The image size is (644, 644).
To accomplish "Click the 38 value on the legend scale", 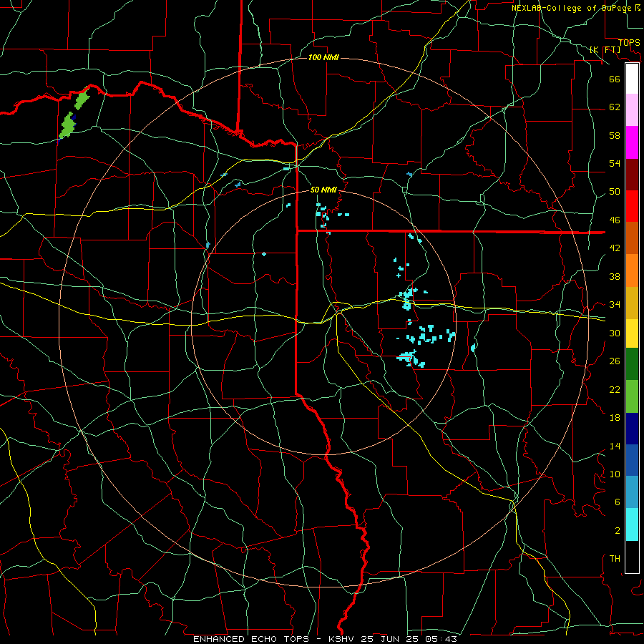I will tap(615, 276).
